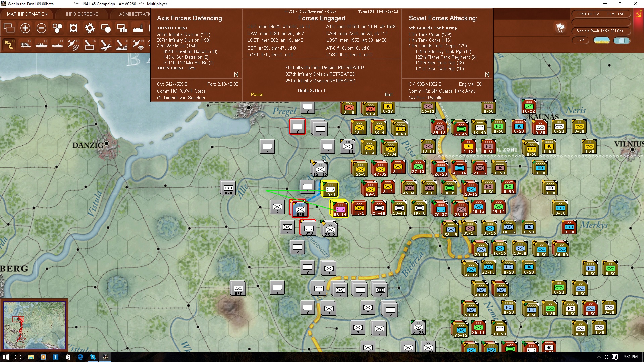
Task: Select 251st Infantry Division in defenders list
Action: pyautogui.click(x=183, y=34)
